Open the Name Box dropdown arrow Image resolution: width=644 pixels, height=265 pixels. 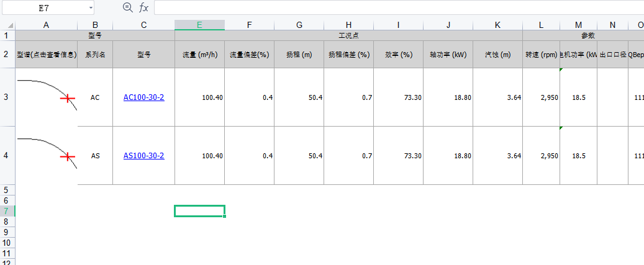click(90, 7)
